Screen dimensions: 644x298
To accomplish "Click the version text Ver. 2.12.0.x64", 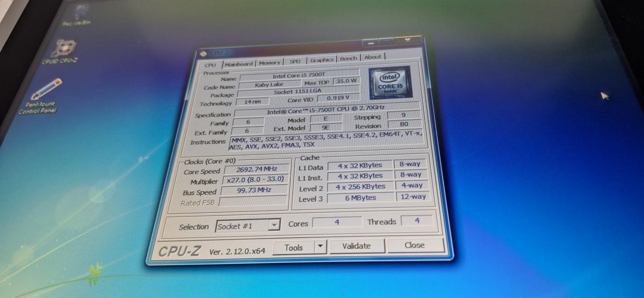I will (x=237, y=251).
